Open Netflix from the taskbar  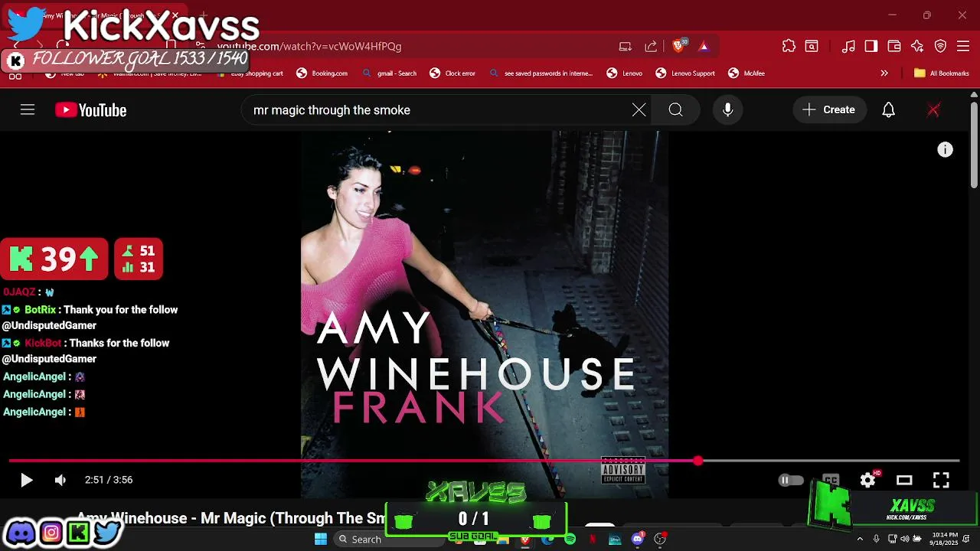[593, 540]
